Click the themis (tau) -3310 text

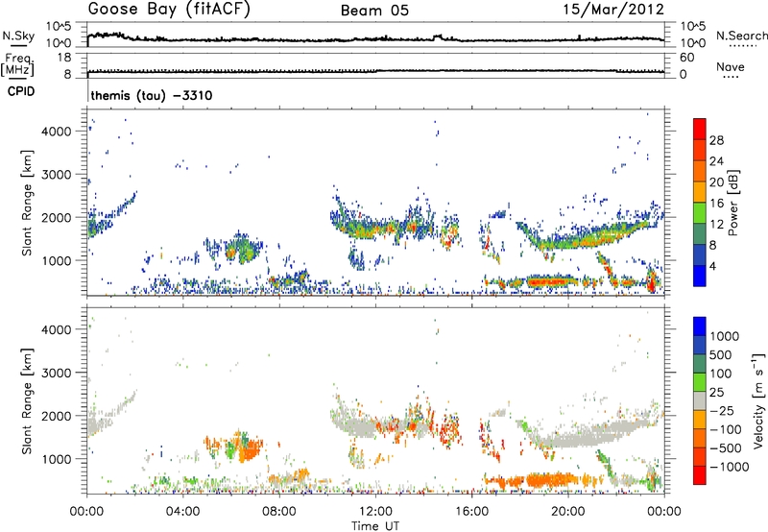point(152,95)
